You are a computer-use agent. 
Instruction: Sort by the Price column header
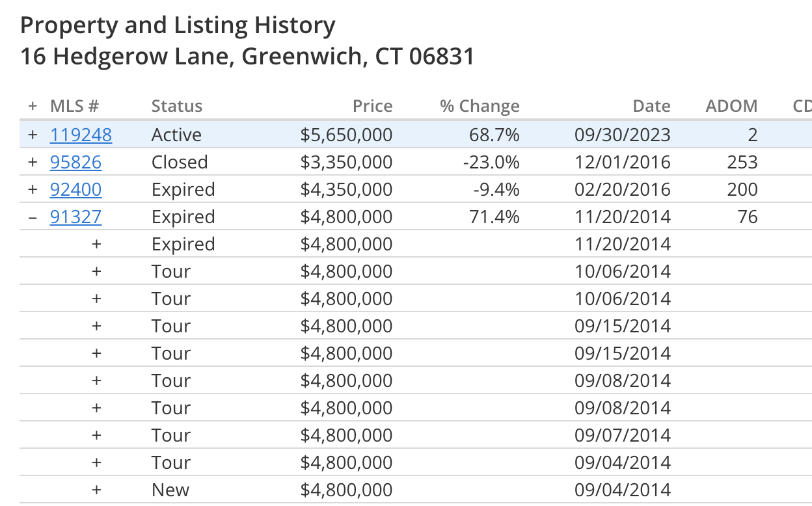(372, 106)
